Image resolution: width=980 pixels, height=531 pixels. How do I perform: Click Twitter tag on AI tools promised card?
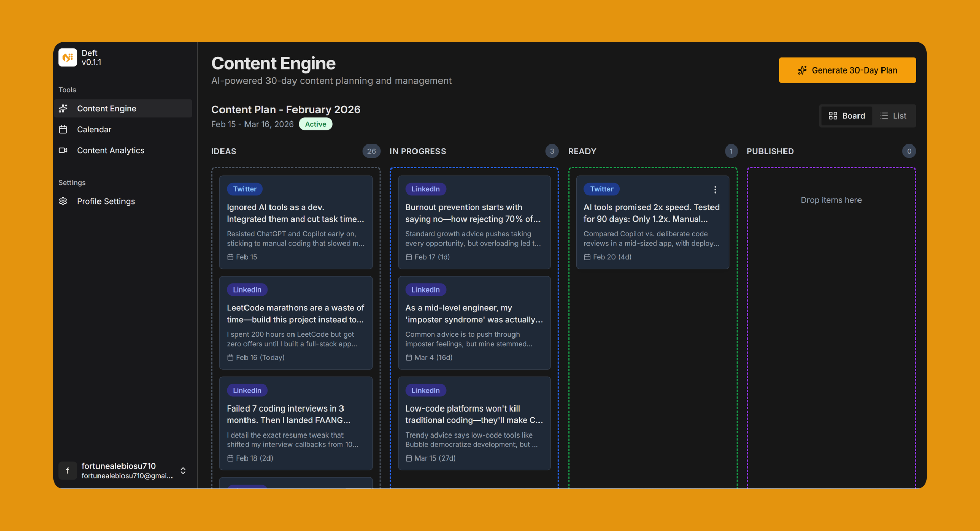[x=601, y=189]
